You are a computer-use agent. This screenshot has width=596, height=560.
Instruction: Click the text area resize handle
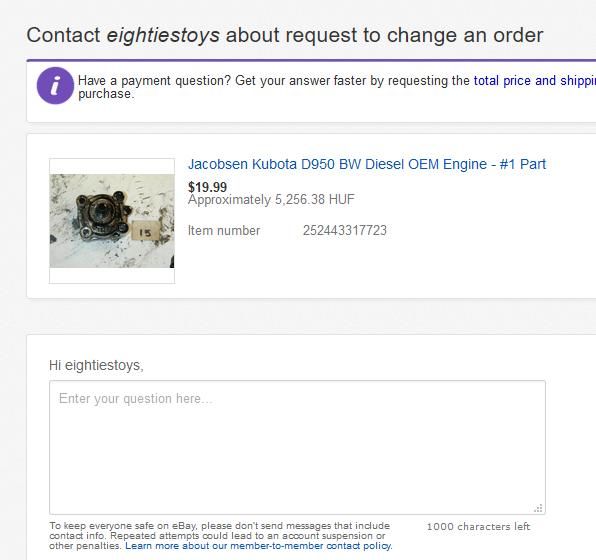[538, 508]
